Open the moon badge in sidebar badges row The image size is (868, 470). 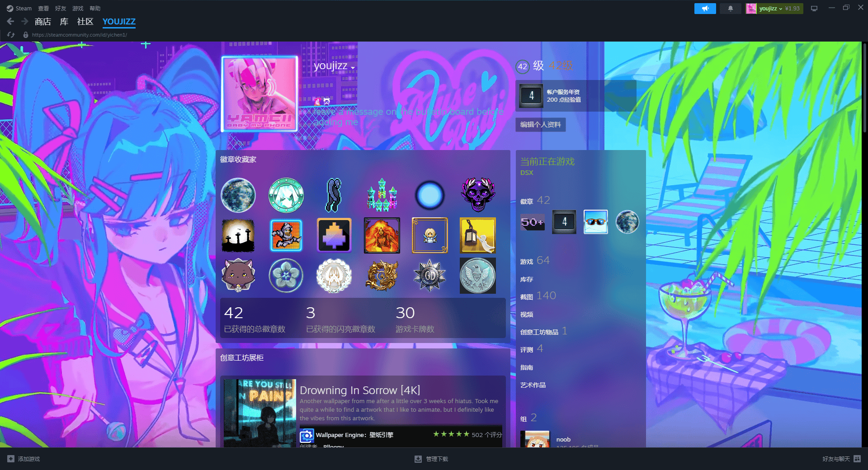(627, 222)
